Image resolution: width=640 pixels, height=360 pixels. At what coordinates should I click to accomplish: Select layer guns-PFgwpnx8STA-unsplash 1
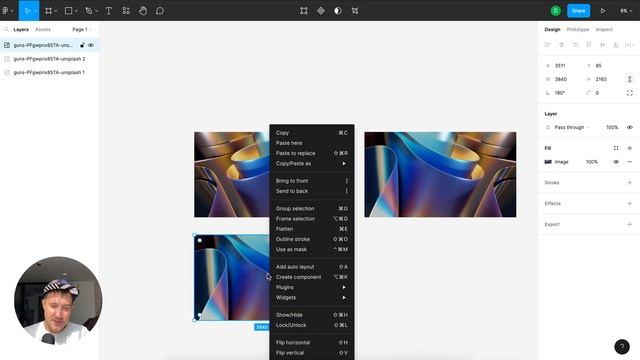tap(49, 72)
